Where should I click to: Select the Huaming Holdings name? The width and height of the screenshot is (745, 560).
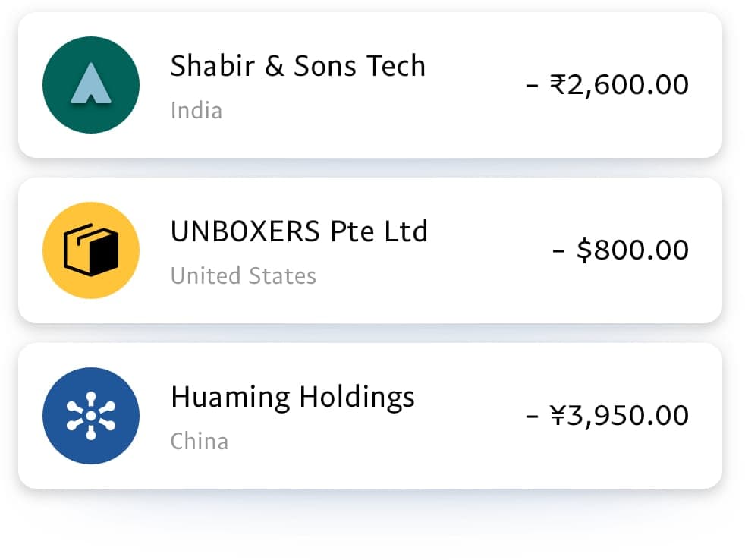tap(293, 397)
